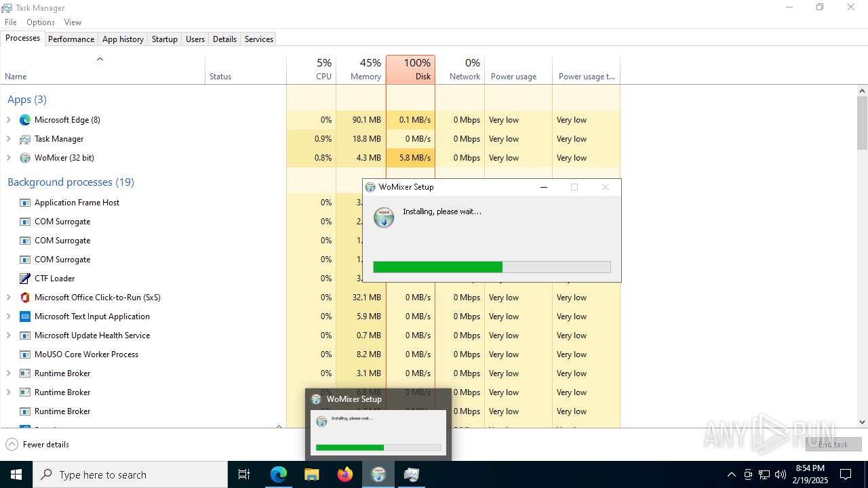The height and width of the screenshot is (488, 868).
Task: Sort by the Network column header
Action: tap(460, 70)
